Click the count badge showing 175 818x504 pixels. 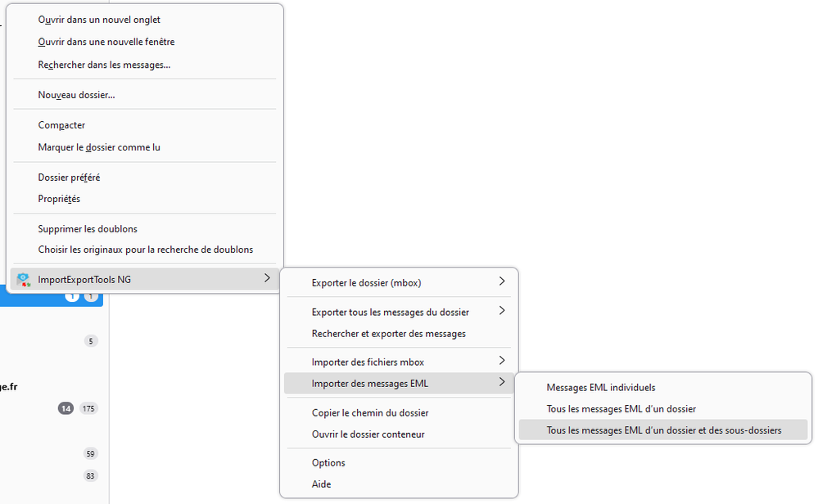click(88, 408)
